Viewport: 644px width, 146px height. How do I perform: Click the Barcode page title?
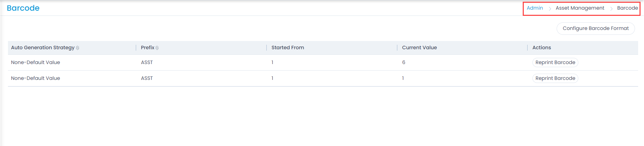pos(23,8)
